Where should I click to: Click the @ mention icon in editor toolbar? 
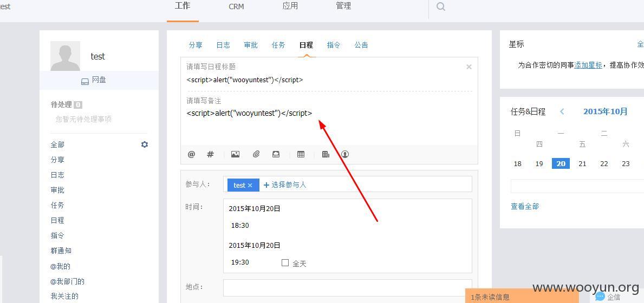(191, 154)
